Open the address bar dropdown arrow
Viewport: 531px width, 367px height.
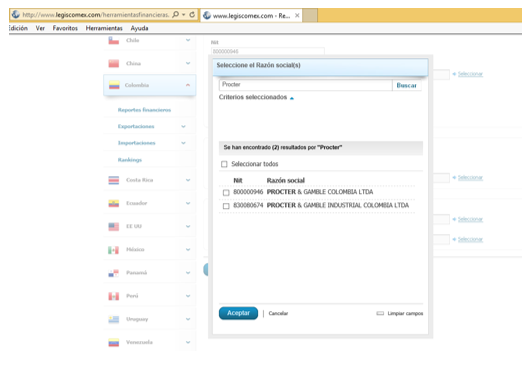click(184, 15)
